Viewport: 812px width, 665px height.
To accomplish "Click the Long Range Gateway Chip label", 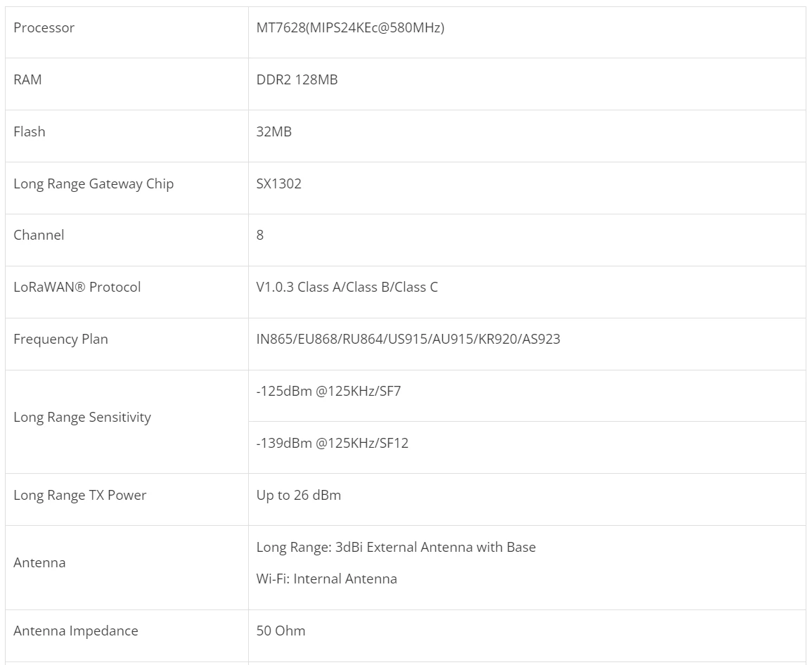I will (x=94, y=184).
